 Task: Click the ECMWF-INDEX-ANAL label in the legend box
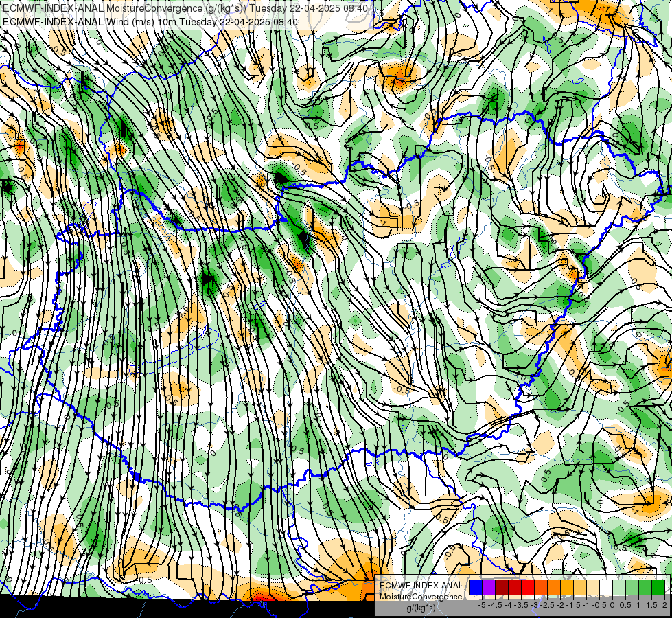(421, 586)
